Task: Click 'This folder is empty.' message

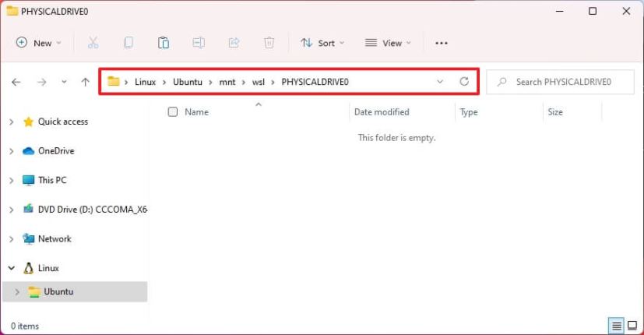Action: point(396,138)
